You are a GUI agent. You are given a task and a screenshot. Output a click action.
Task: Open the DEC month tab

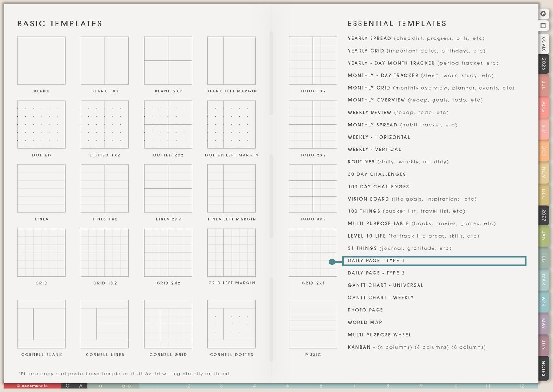pos(544,194)
